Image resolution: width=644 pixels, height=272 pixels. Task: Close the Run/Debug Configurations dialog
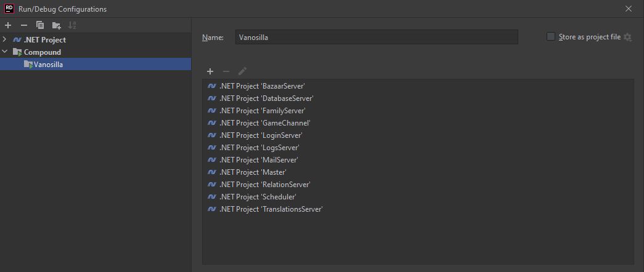629,9
